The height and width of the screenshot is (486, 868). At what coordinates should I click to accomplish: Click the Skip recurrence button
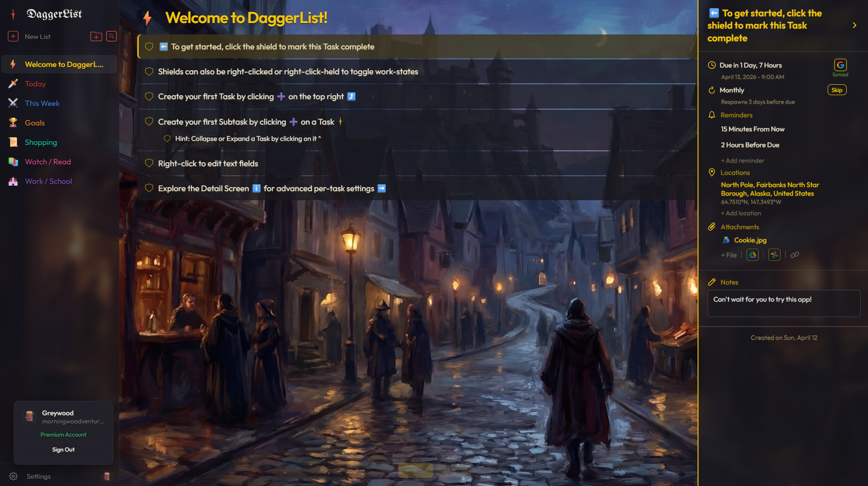click(837, 90)
